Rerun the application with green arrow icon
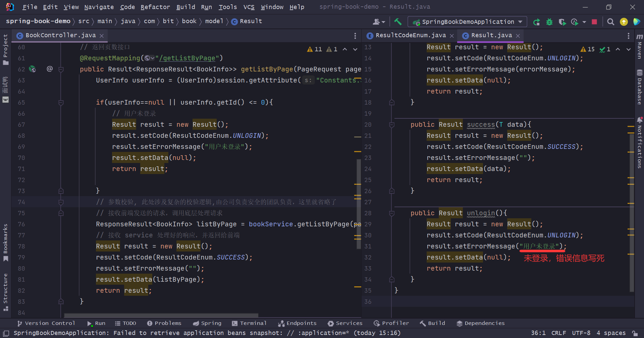 click(536, 22)
